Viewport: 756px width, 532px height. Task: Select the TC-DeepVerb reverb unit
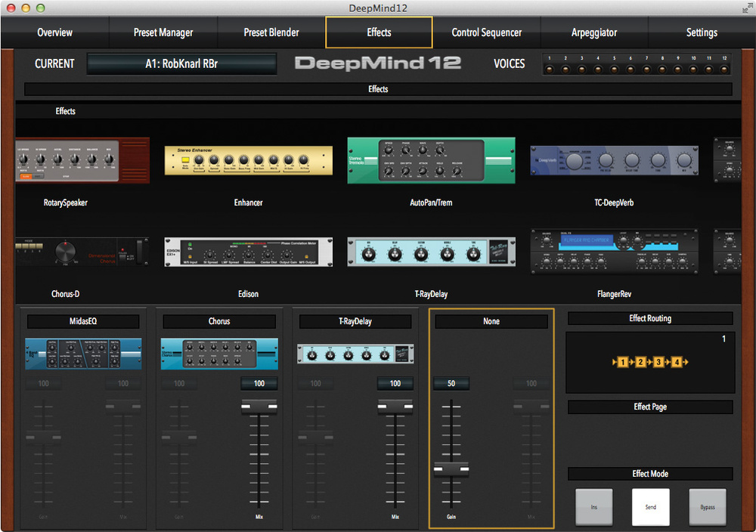pos(614,160)
